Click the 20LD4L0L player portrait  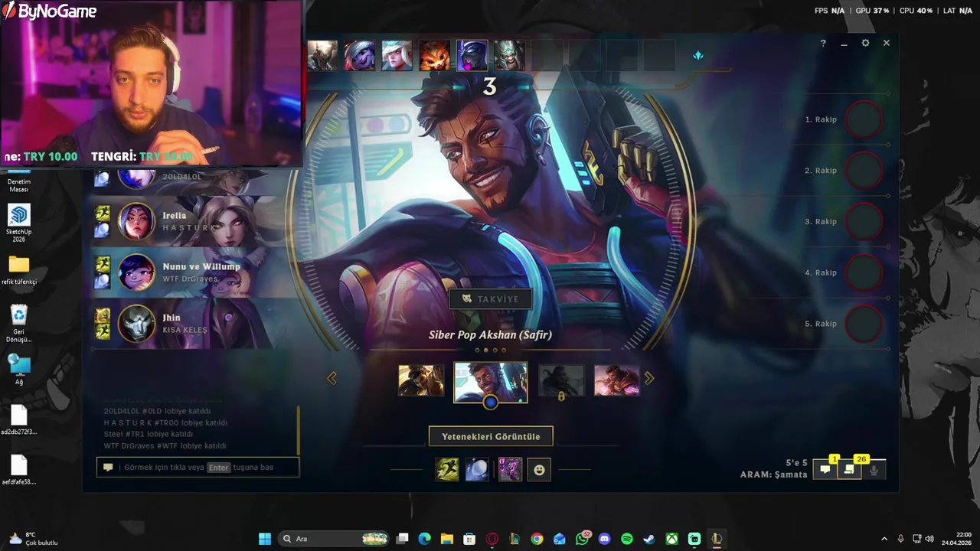137,178
